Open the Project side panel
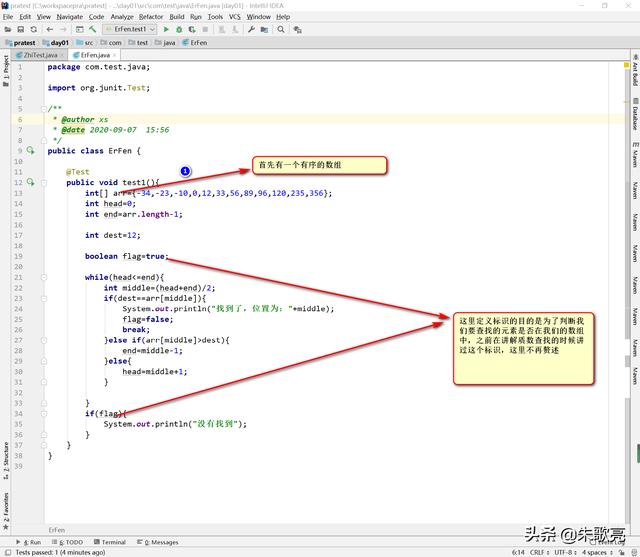The height and width of the screenshot is (557, 640). 6,71
